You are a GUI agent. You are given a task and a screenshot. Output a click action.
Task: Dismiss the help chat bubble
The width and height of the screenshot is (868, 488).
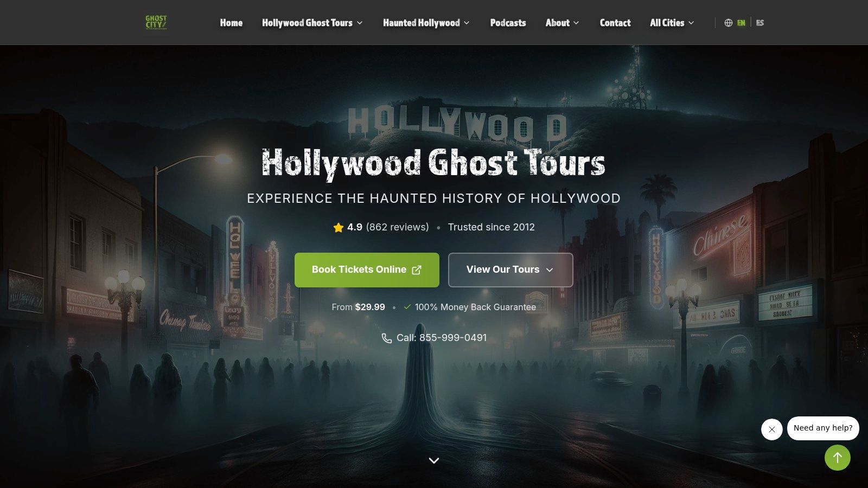point(772,429)
